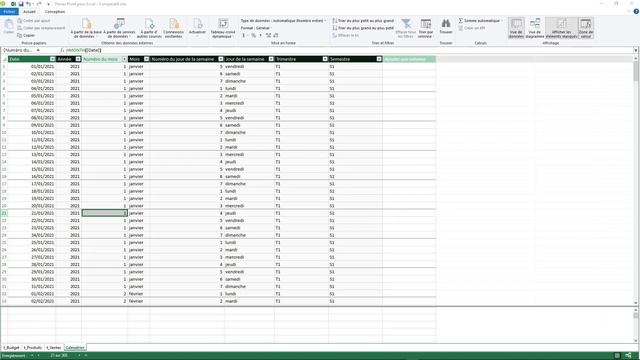
Task: Toggle Vue de données view
Action: point(516,28)
